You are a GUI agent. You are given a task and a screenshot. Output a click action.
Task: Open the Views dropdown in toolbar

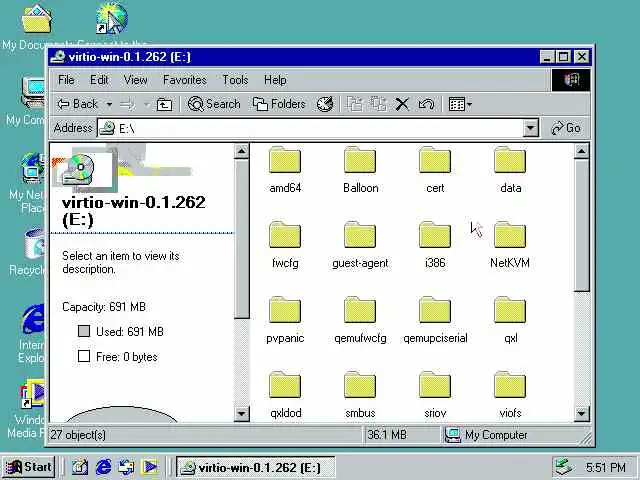tap(460, 104)
